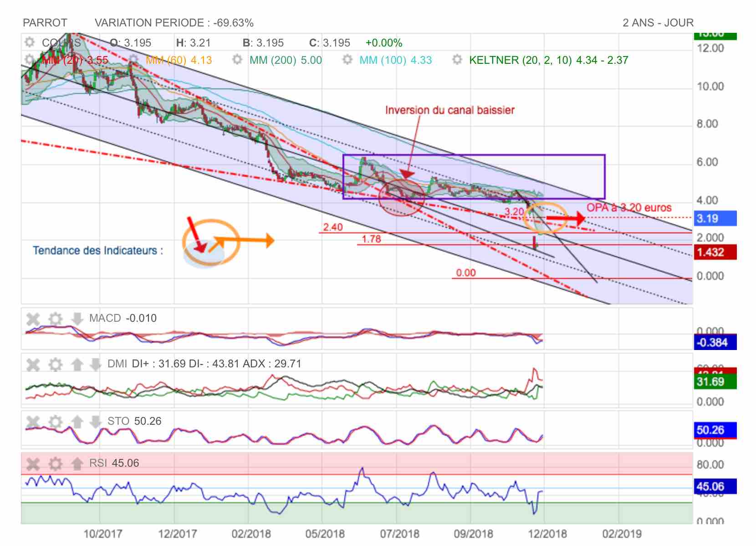This screenshot has width=756, height=546.
Task: Select the 'Inversion du canal baissier' annotation
Action: (x=450, y=110)
